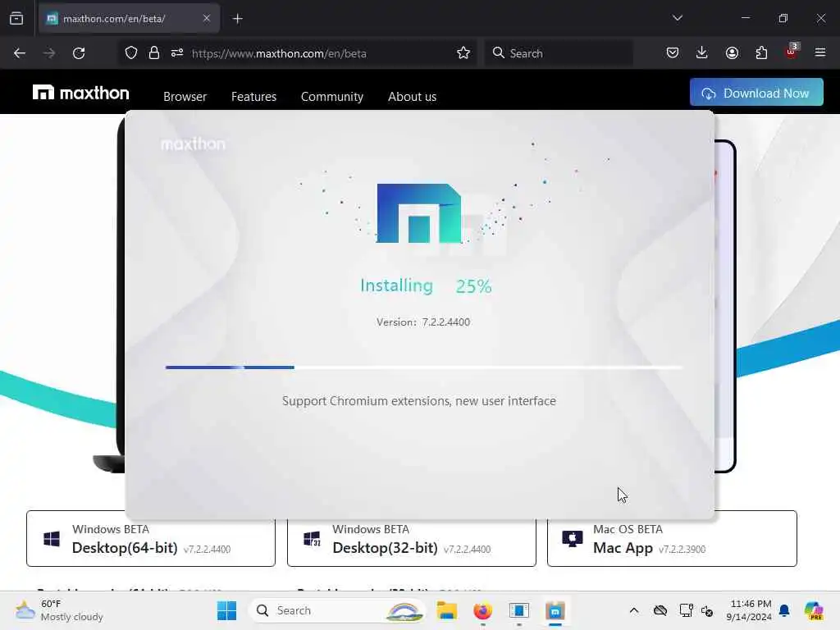Open the extensions puzzle icon
The width and height of the screenshot is (840, 630).
coord(761,53)
